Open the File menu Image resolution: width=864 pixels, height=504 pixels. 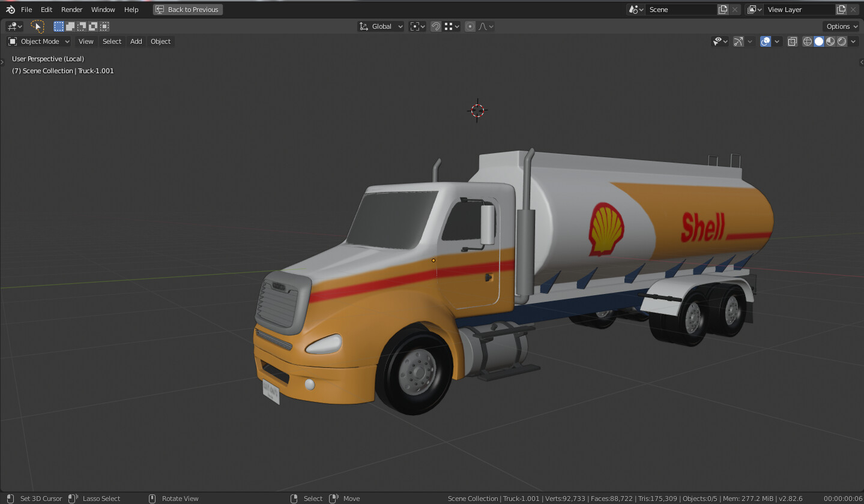[x=26, y=10]
